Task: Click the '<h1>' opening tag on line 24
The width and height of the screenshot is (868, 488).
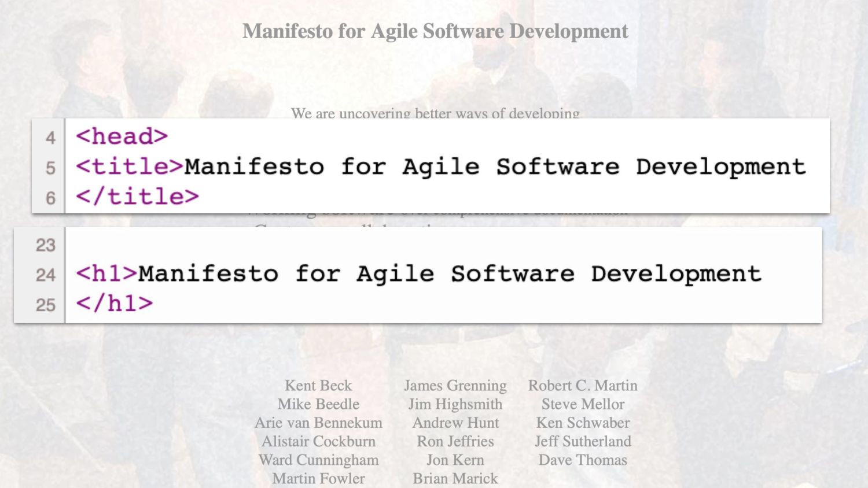Action: (x=106, y=273)
